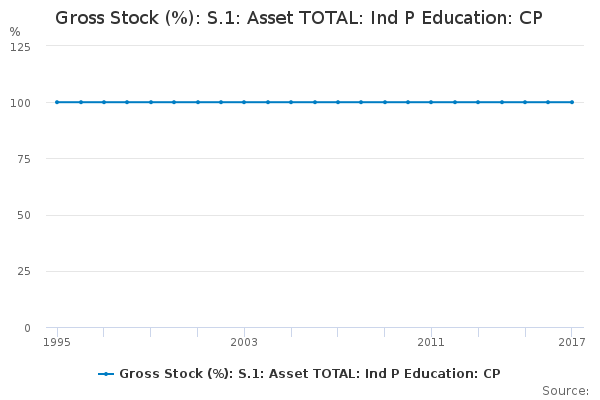Viewport: 600px width, 400px height.
Task: Click the 2003 x-axis label
Action: click(244, 342)
